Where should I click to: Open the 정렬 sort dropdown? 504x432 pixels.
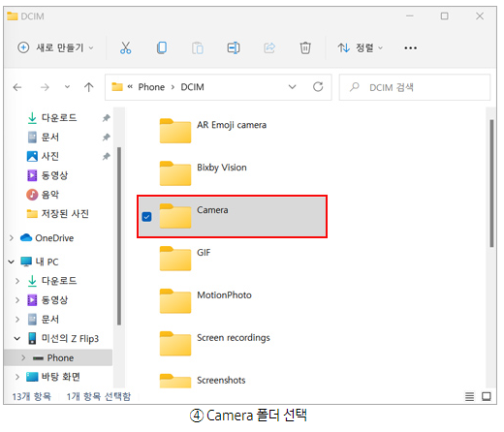pyautogui.click(x=360, y=47)
